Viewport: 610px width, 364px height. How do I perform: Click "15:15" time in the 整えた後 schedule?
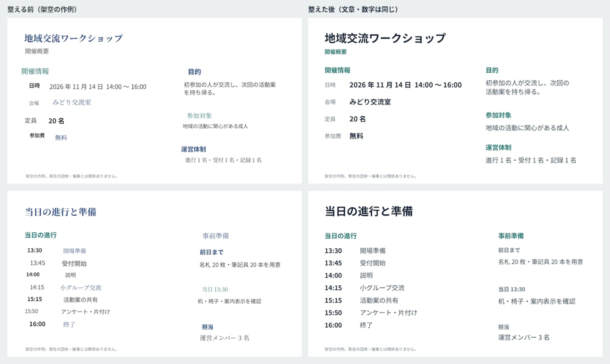333,300
